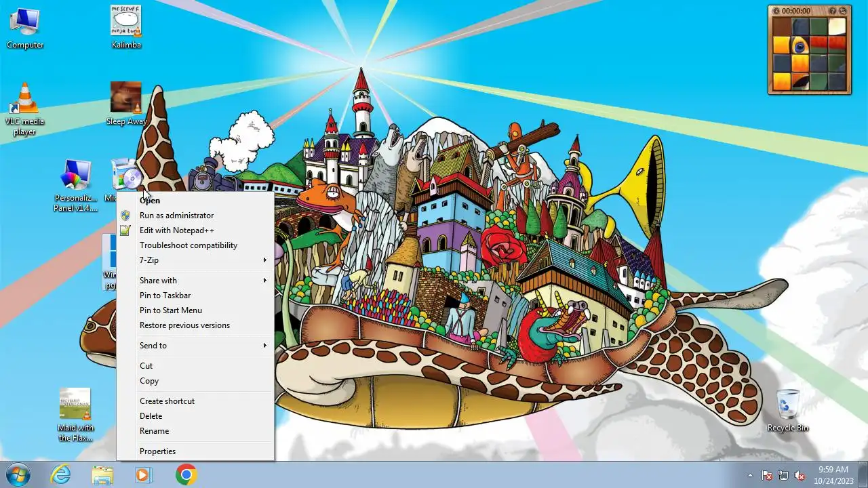Viewport: 868px width, 488px height.
Task: Choose Pin to Start Menu
Action: coord(195,310)
